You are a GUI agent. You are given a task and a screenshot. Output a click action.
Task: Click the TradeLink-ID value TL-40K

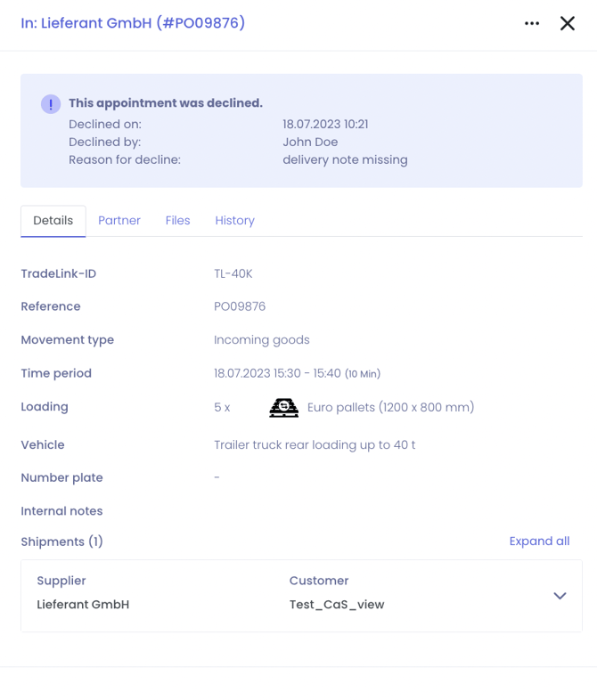233,273
